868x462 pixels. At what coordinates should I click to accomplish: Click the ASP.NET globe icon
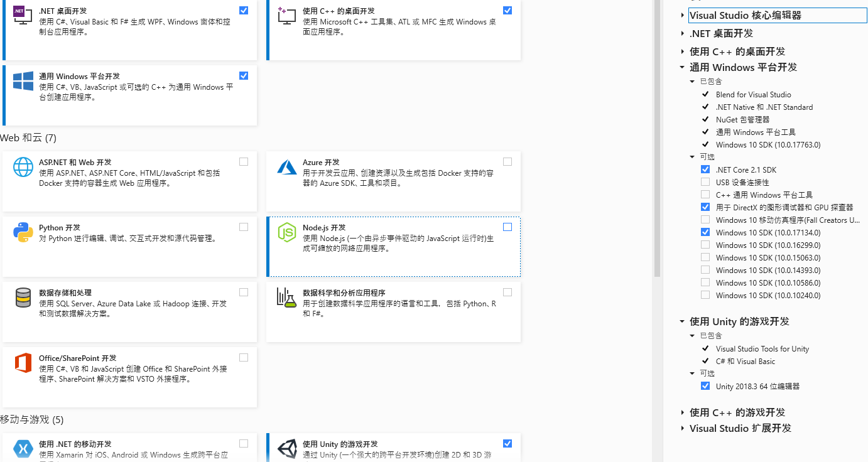[x=23, y=167]
